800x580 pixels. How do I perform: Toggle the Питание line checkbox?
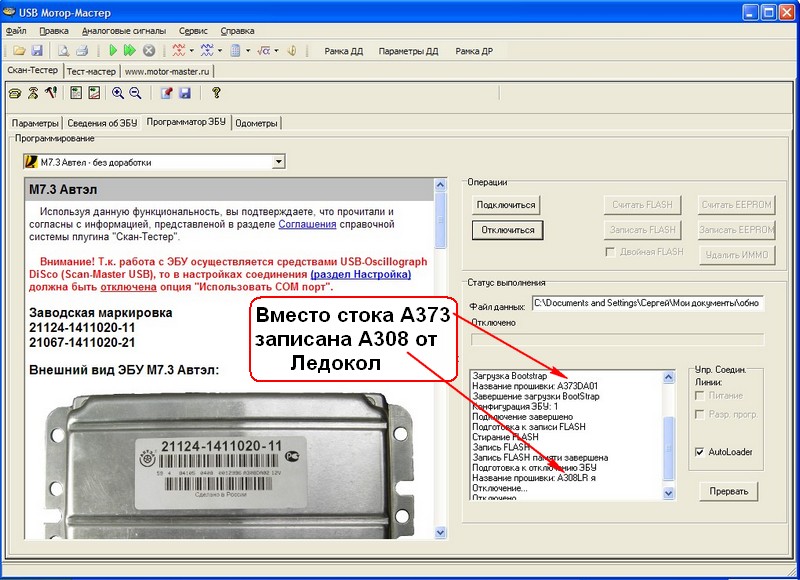pyautogui.click(x=698, y=396)
